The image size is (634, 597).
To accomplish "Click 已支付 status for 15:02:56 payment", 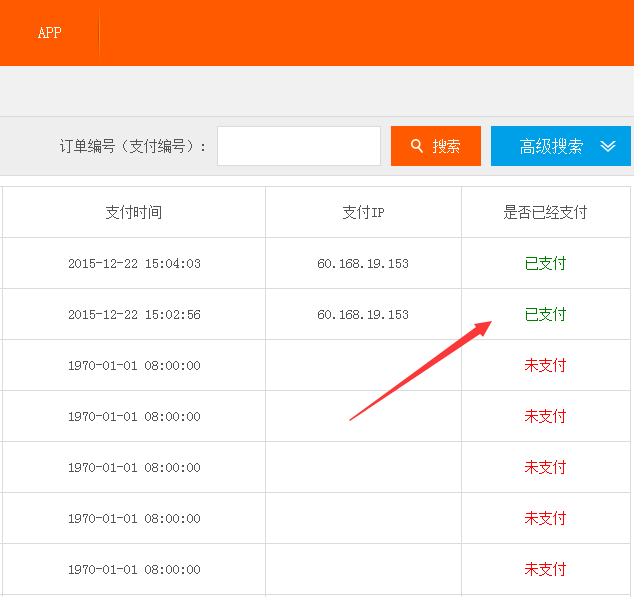I will click(x=545, y=314).
